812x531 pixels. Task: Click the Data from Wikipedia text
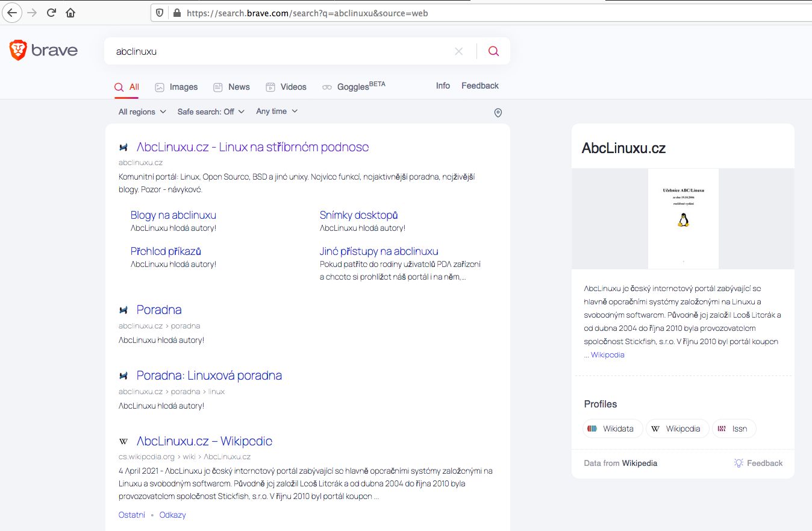[x=620, y=463]
